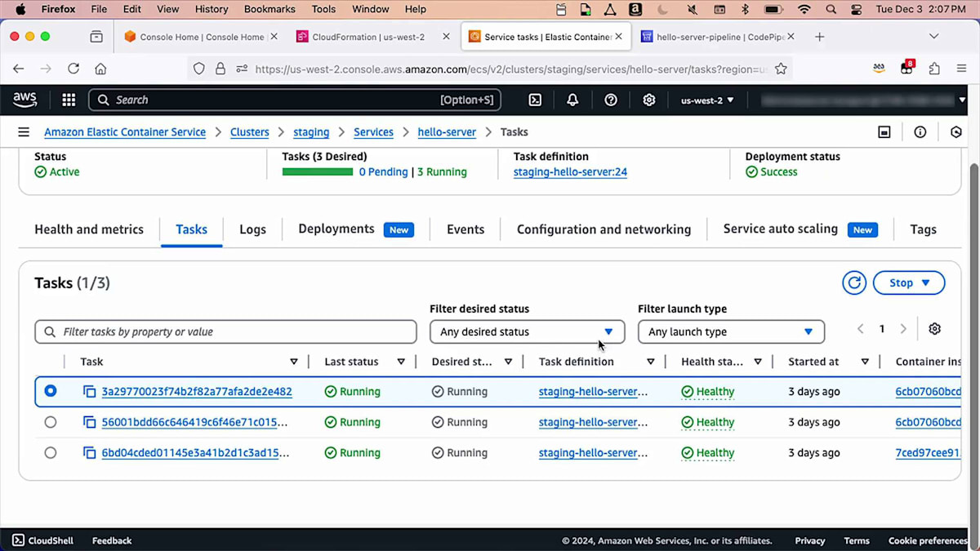Open macOS Wi-Fi status menu
The height and width of the screenshot is (551, 980).
[804, 10]
